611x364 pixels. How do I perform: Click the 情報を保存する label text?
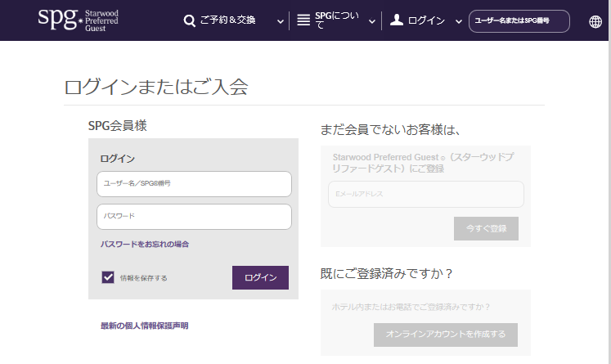pyautogui.click(x=143, y=278)
